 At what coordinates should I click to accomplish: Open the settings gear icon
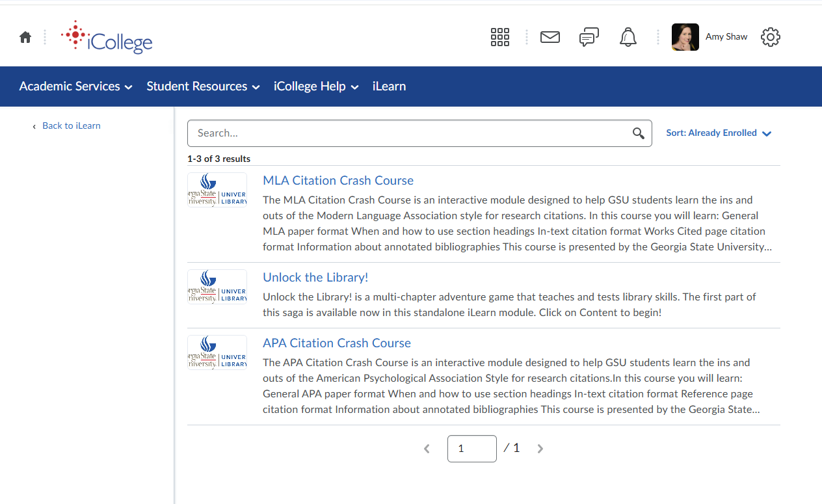click(x=770, y=37)
